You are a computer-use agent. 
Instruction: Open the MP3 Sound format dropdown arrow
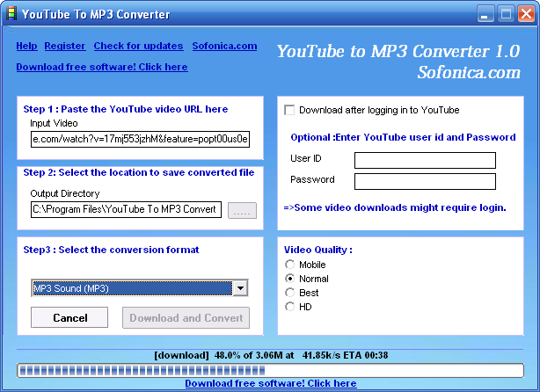pyautogui.click(x=240, y=288)
